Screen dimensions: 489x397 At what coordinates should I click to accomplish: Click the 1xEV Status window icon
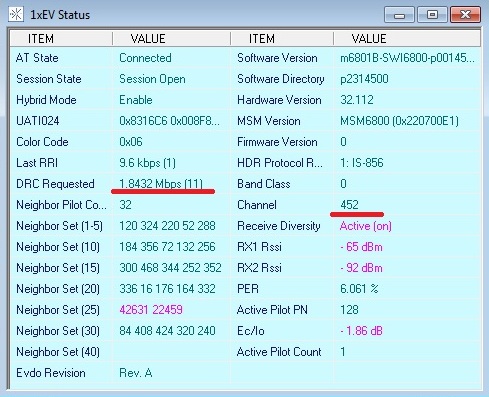point(16,15)
